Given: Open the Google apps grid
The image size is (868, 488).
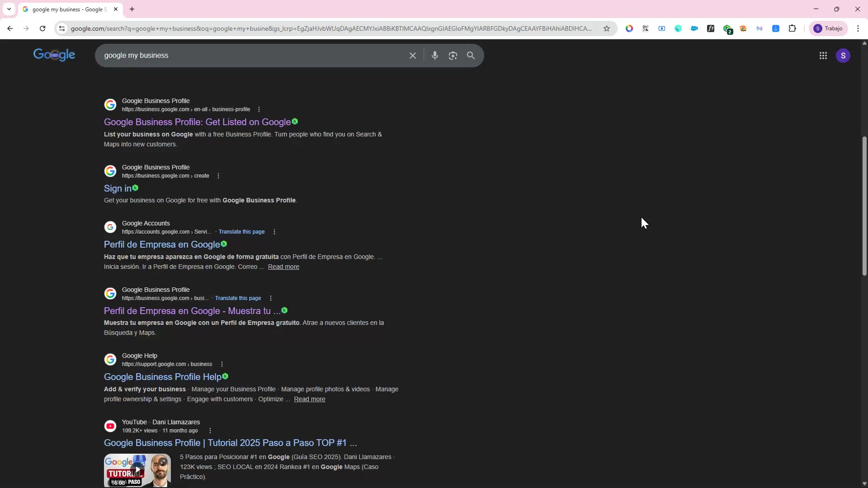Looking at the screenshot, I should (x=823, y=56).
